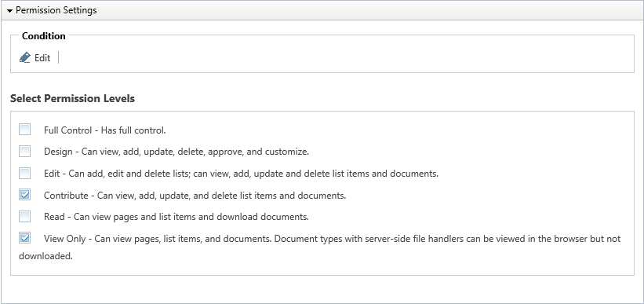Uncheck the Contribute permission checkbox

pyautogui.click(x=24, y=195)
